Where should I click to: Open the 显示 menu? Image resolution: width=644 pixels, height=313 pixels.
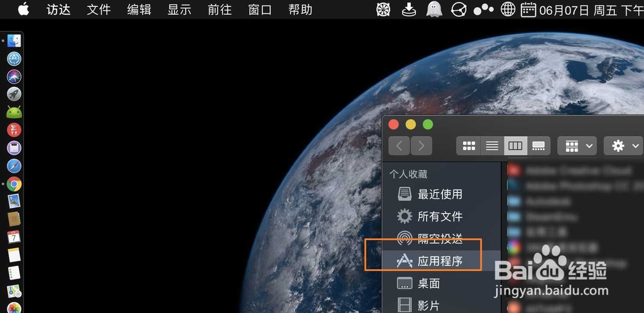[180, 10]
